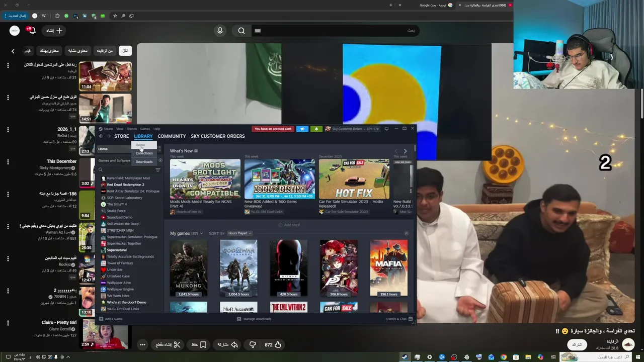Open the Hitman game cover
Screen dimensions: 644x362
click(288, 268)
